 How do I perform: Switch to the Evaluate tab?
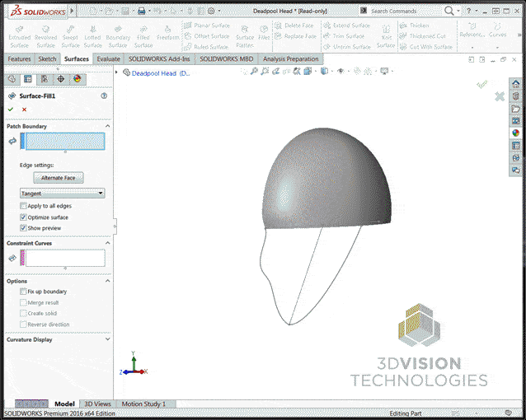108,59
